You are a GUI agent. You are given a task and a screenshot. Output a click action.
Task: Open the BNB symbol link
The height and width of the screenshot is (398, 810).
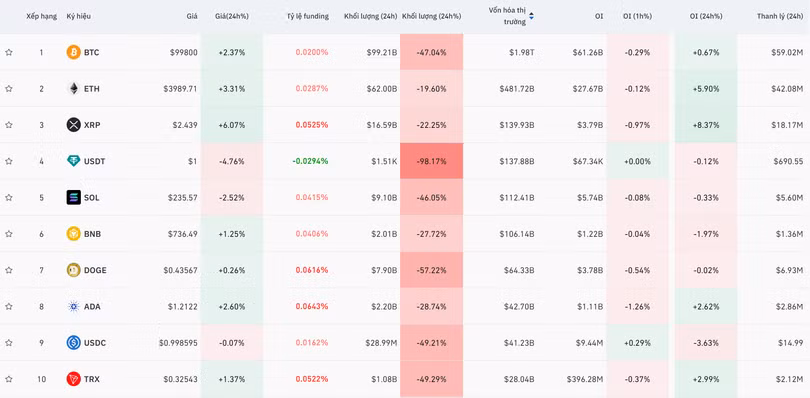[x=92, y=234]
